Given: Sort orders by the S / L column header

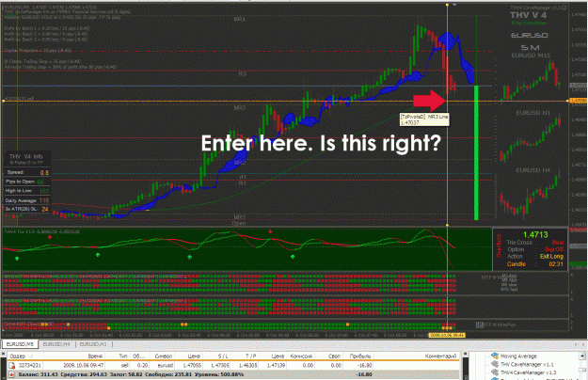Looking at the screenshot, I should tap(216, 356).
